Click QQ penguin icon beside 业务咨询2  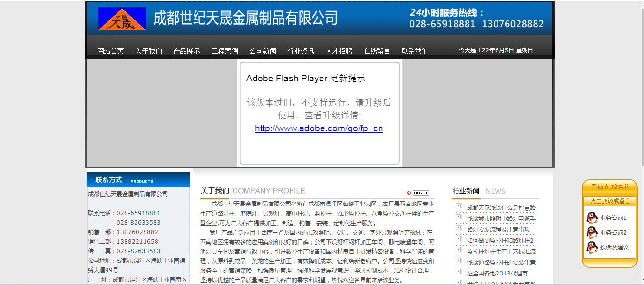[x=592, y=233]
